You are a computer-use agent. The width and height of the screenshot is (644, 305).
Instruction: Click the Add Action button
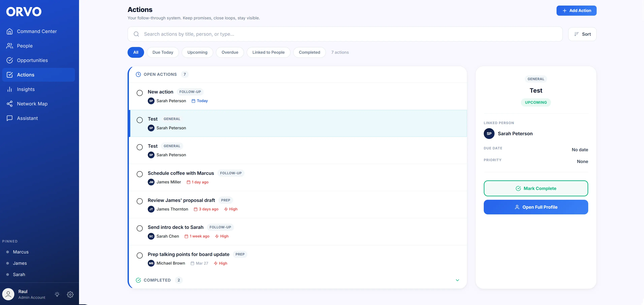coord(576,10)
